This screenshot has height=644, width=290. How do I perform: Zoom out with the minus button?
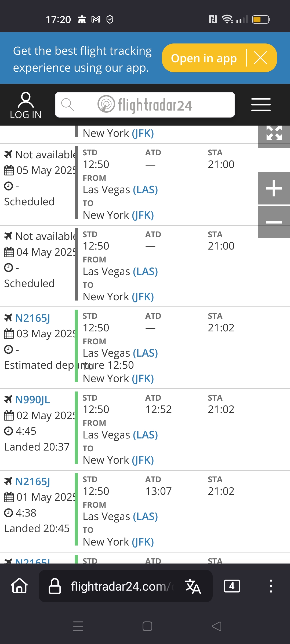pos(274,222)
